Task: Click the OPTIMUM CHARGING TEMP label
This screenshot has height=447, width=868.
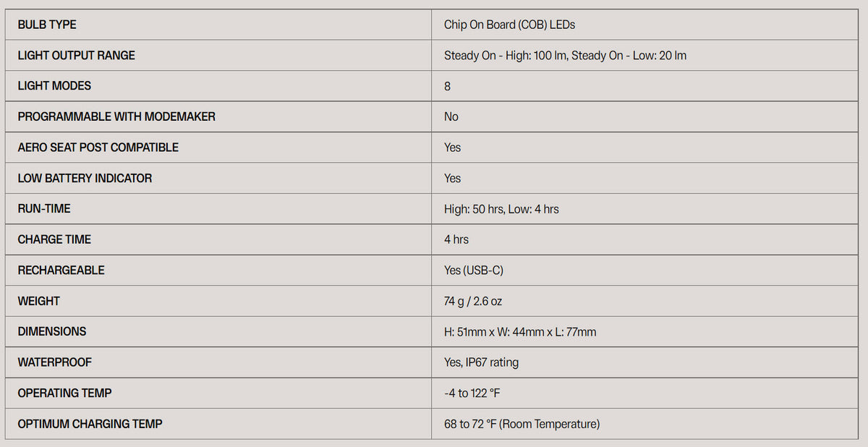Action: coord(90,424)
